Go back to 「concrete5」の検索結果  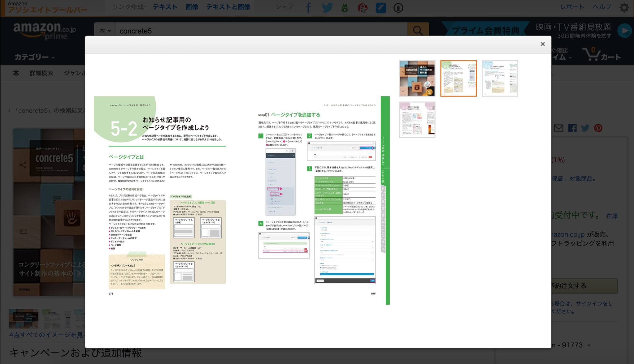(46, 111)
